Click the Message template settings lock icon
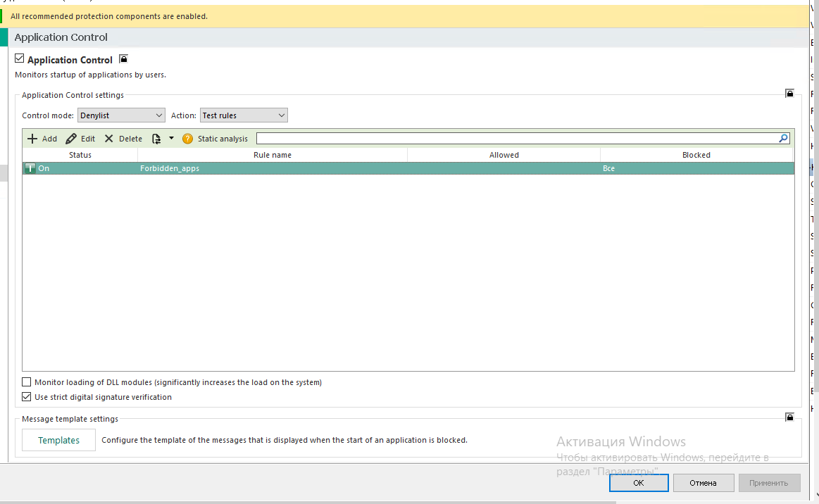 click(789, 417)
